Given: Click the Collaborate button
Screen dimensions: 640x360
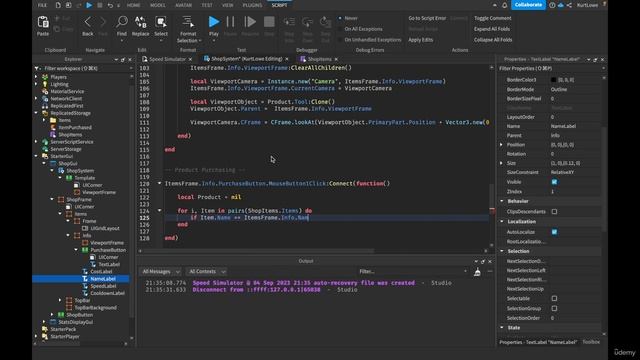Looking at the screenshot, I should (x=528, y=5).
